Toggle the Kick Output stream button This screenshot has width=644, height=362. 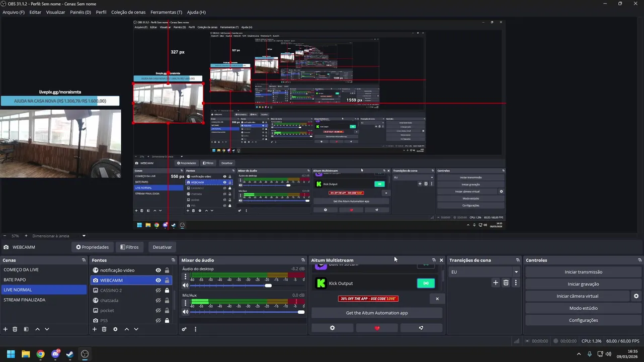tap(426, 283)
